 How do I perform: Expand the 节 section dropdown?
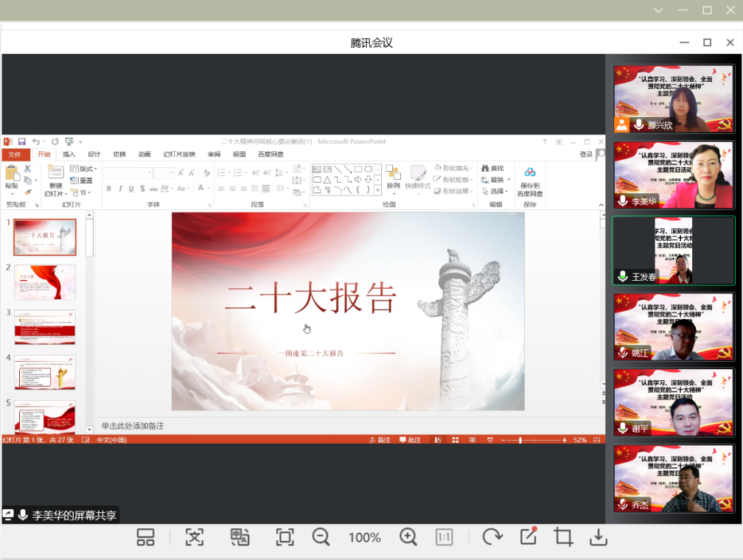[x=80, y=193]
